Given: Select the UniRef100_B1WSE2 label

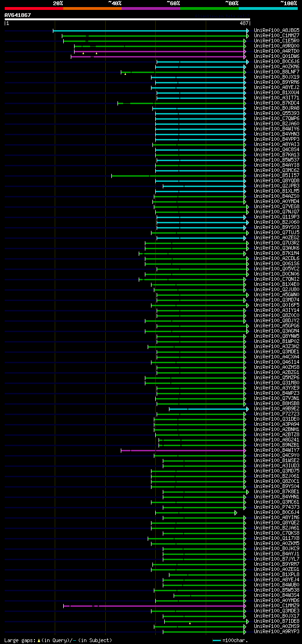Looking at the screenshot, I should pyautogui.click(x=277, y=461).
